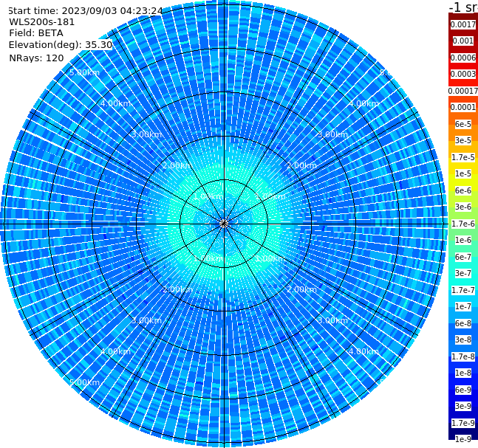Click the 0.00017 colorbar label
The width and height of the screenshot is (478, 448).
point(463,91)
